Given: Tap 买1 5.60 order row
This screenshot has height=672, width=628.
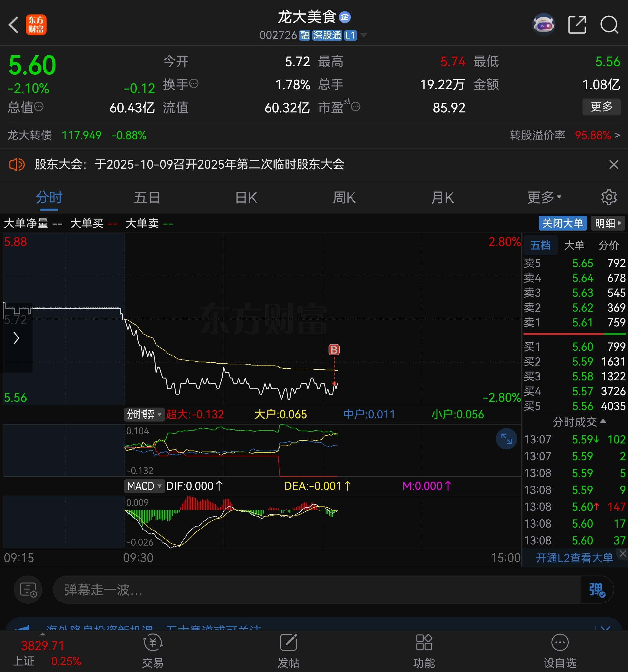Looking at the screenshot, I should [575, 346].
